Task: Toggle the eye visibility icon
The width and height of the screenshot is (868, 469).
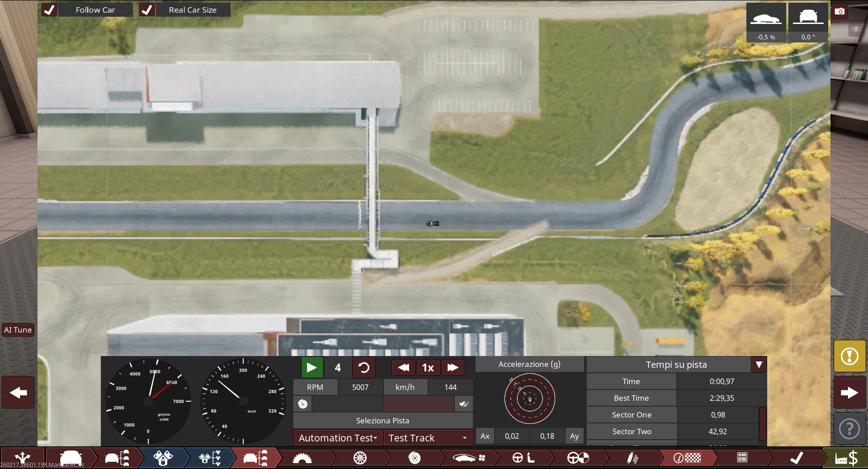Action: pyautogui.click(x=856, y=29)
